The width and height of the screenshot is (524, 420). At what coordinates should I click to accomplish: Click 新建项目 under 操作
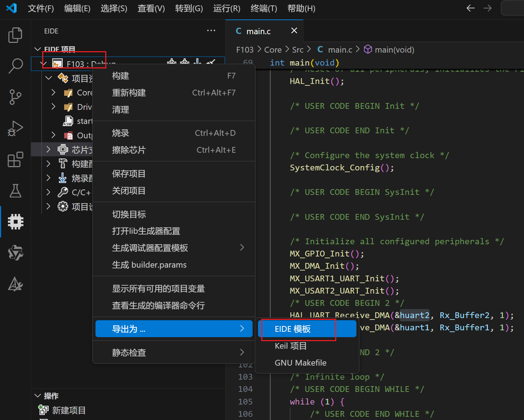pyautogui.click(x=69, y=410)
